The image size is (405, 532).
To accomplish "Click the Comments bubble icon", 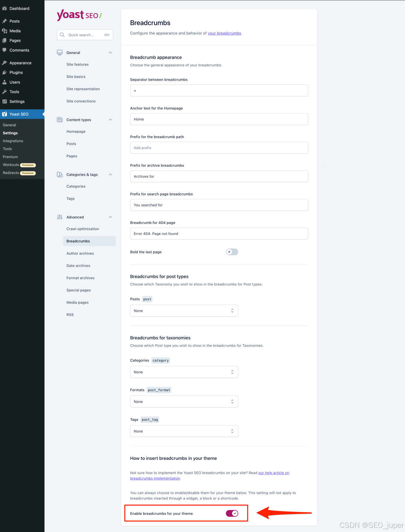I will coord(4,50).
